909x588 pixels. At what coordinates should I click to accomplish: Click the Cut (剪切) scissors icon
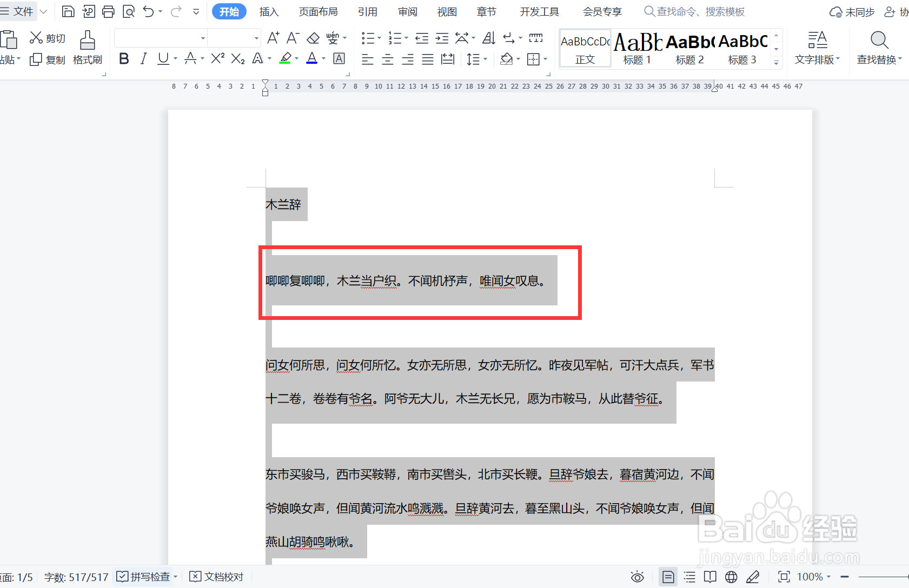(36, 38)
